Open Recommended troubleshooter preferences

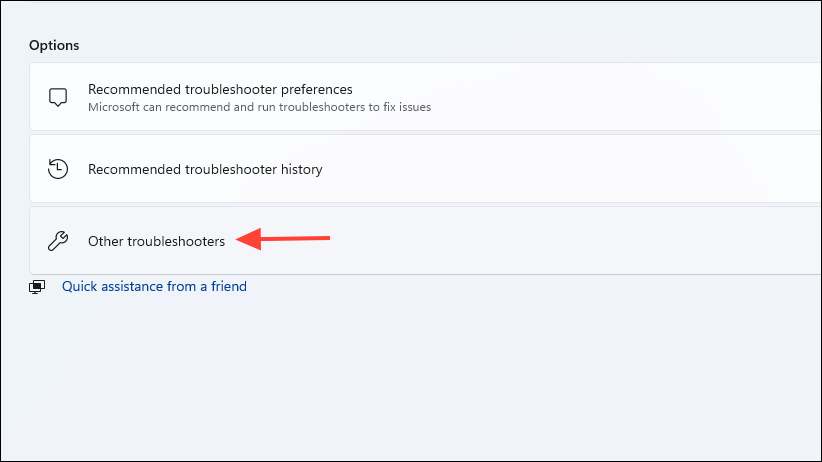[x=220, y=90]
